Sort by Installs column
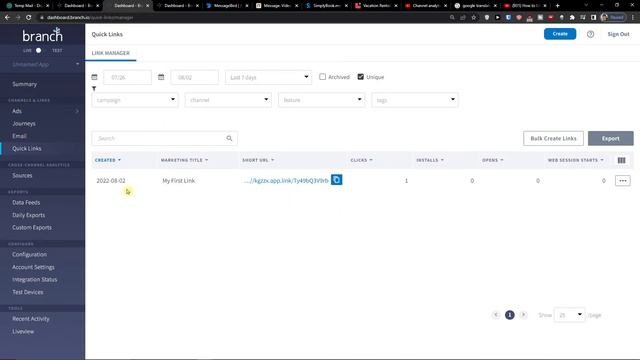The height and width of the screenshot is (360, 640). tap(430, 160)
